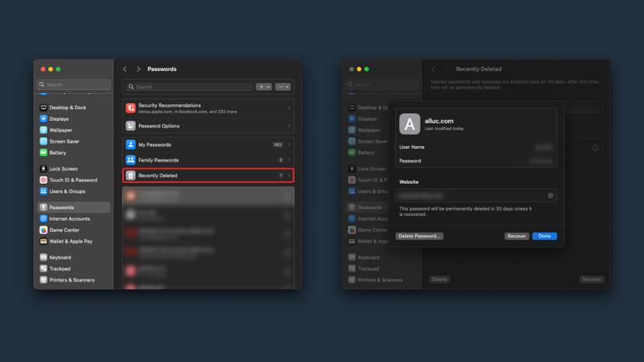Screen dimensions: 644x362
Task: Open the more options (…) dropdown
Action: (283, 87)
